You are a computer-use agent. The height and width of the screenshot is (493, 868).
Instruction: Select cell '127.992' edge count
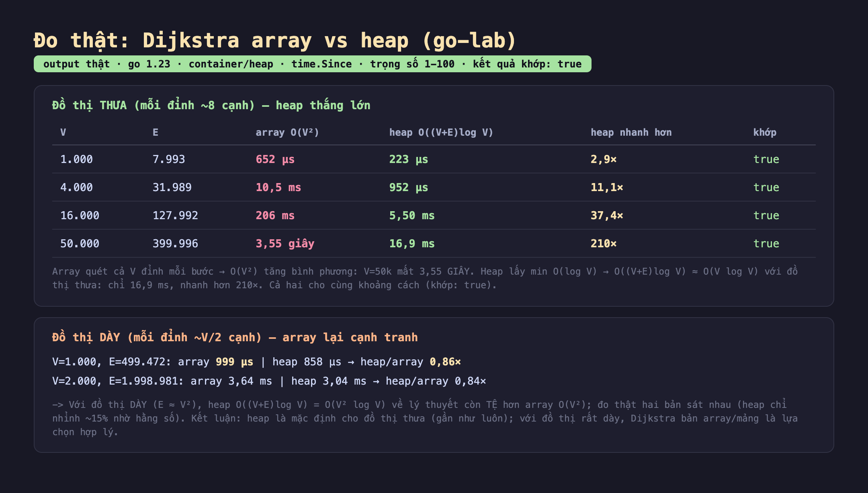(x=175, y=216)
